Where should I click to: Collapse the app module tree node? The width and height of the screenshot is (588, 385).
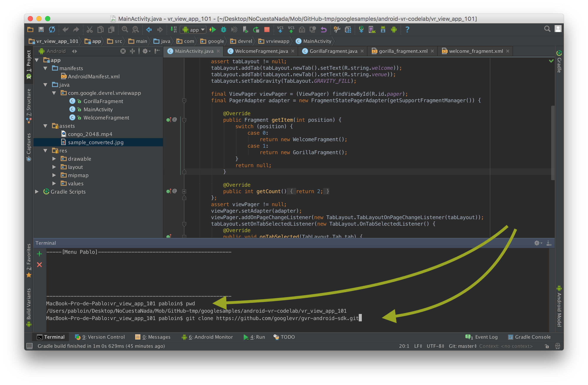(37, 60)
